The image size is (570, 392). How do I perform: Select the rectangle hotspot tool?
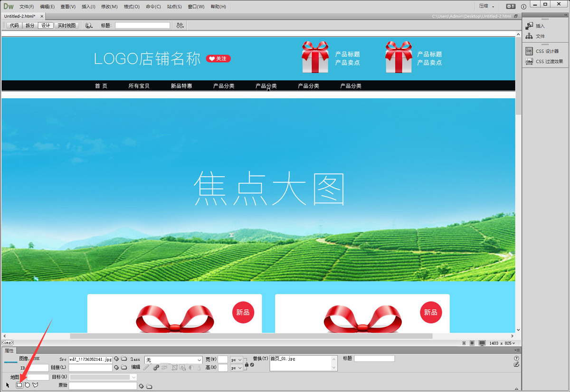[x=19, y=385]
